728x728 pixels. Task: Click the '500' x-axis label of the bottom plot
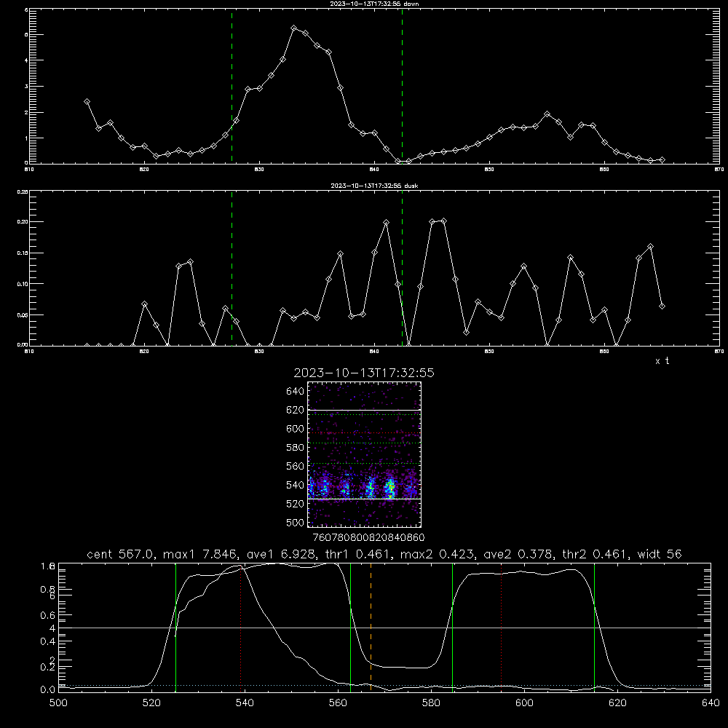coord(58,703)
